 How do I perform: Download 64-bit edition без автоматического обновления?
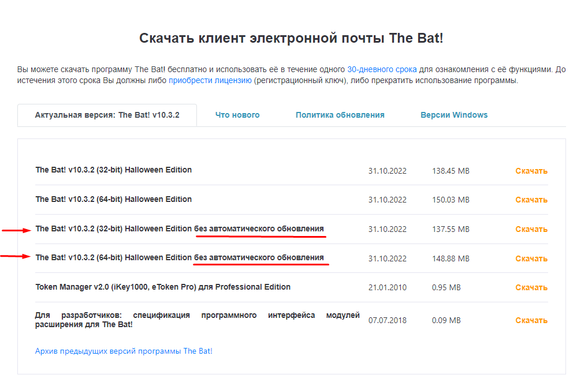(531, 258)
